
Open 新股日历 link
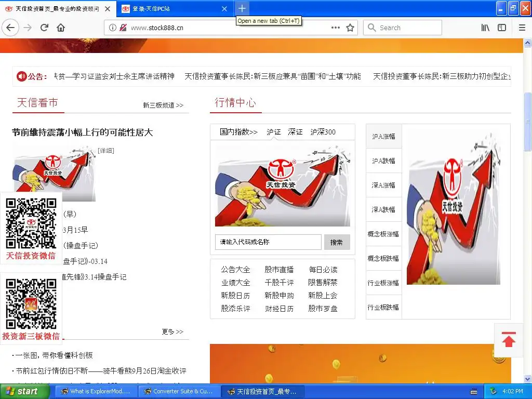coord(235,296)
